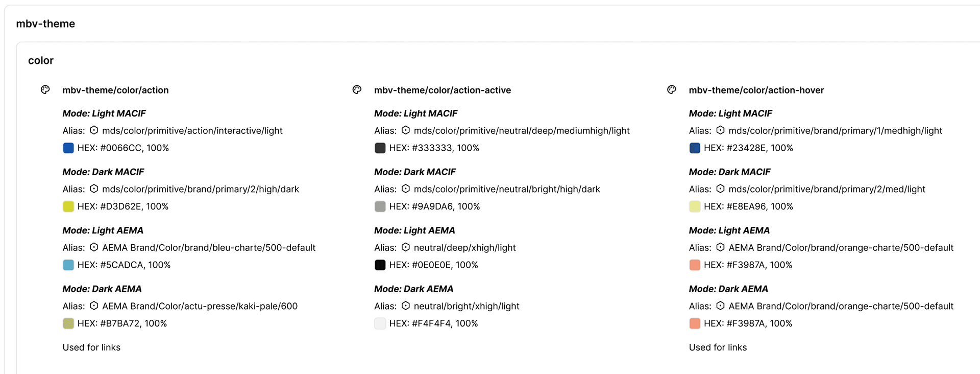Click the palette icon beside mbv-theme/color/action-active
The width and height of the screenshot is (980, 374).
357,90
